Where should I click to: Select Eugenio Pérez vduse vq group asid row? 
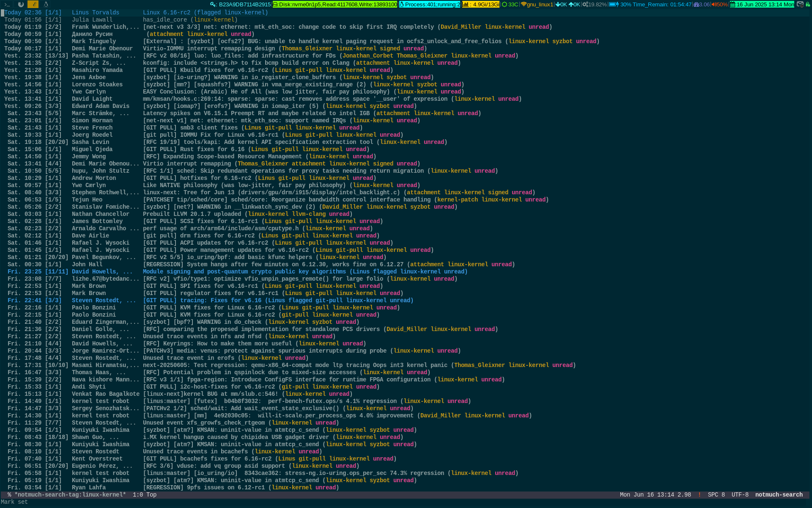(x=406, y=466)
